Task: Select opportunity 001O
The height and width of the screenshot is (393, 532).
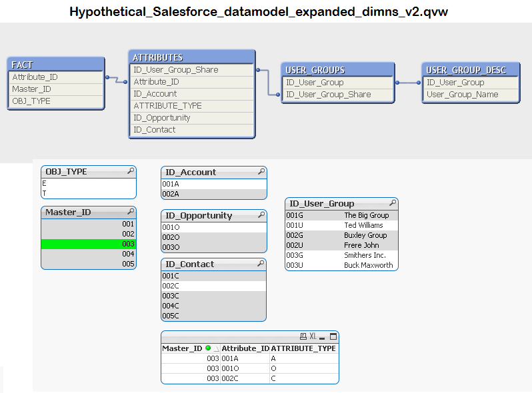Action: [x=214, y=227]
